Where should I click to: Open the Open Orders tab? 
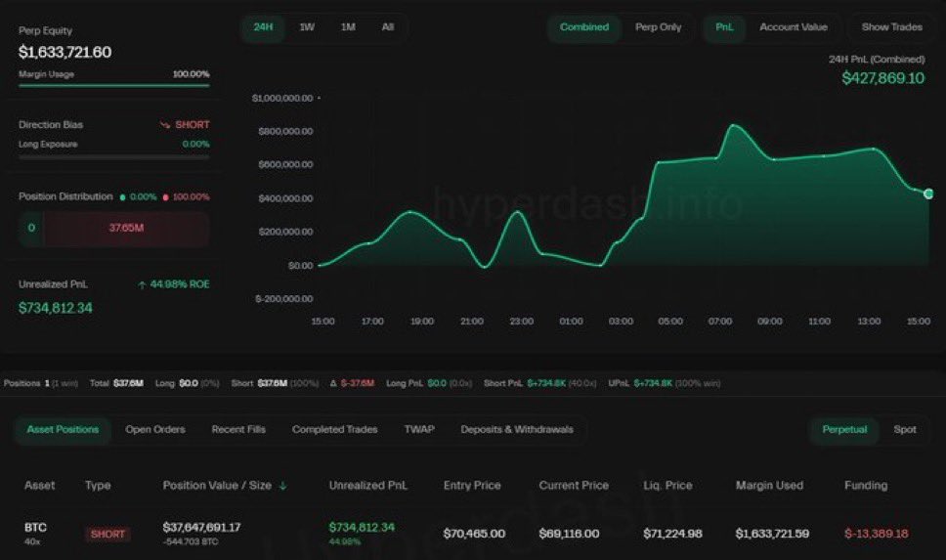(155, 430)
